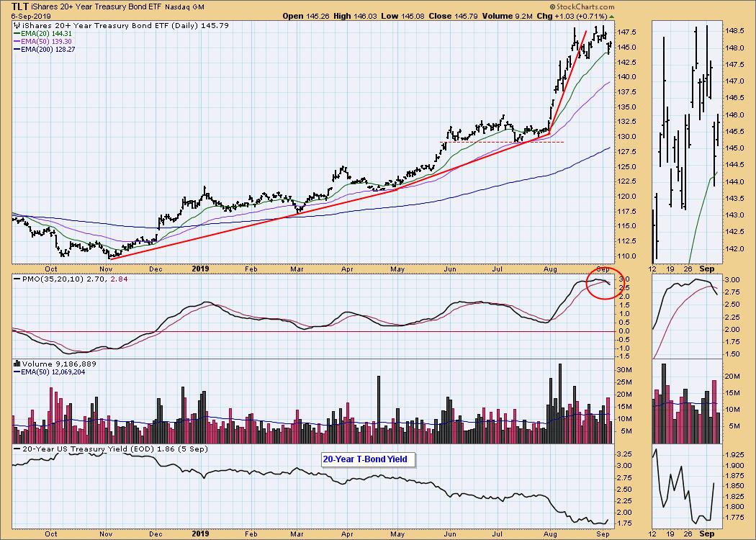Click the red dashed horizontal support line
The width and height of the screenshot is (756, 540).
point(502,143)
